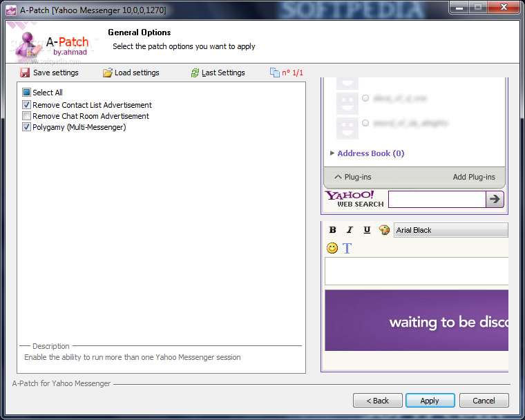Select the first blurred contact radio button
525x420 pixels.
pyautogui.click(x=365, y=98)
